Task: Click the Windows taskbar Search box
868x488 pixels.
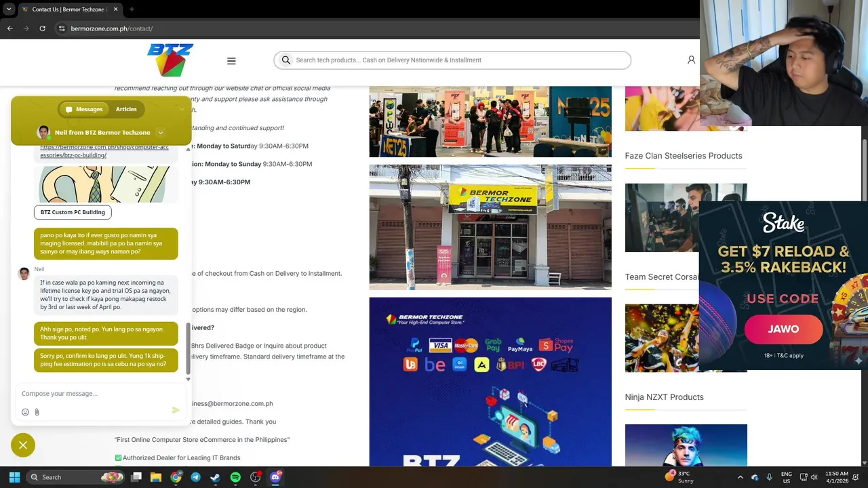Action: click(x=76, y=477)
